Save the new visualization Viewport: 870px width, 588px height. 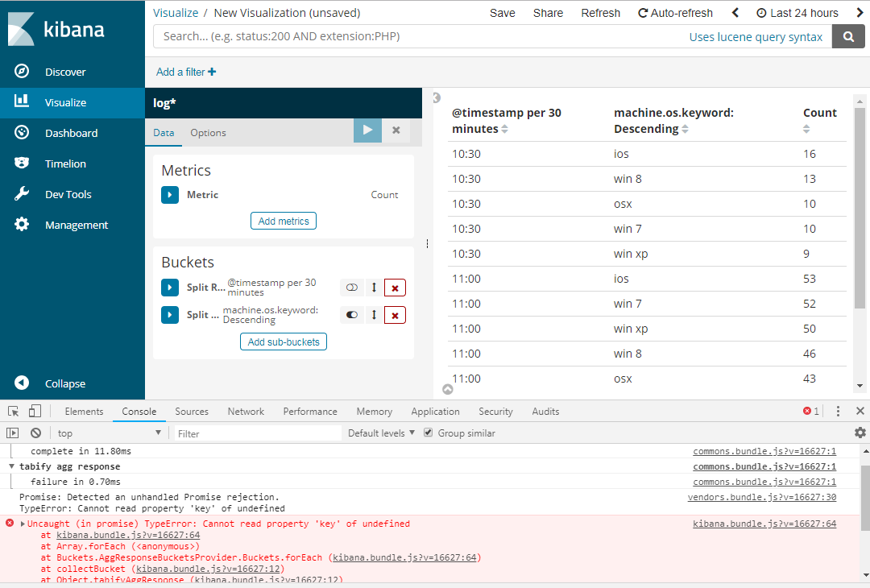click(x=502, y=13)
